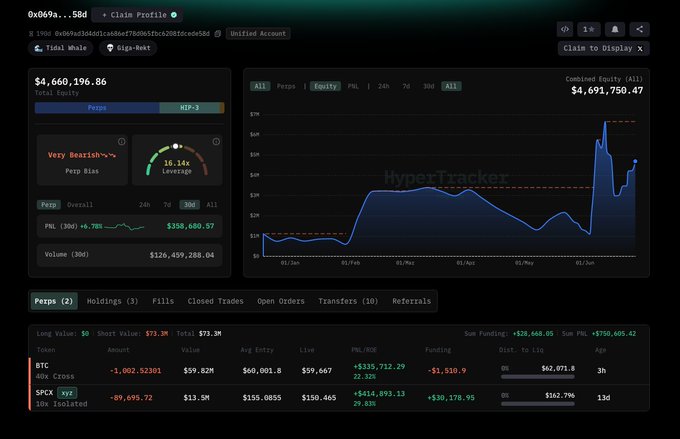The width and height of the screenshot is (680, 439).
Task: Copy the wallet address with copy icon
Action: (218, 33)
